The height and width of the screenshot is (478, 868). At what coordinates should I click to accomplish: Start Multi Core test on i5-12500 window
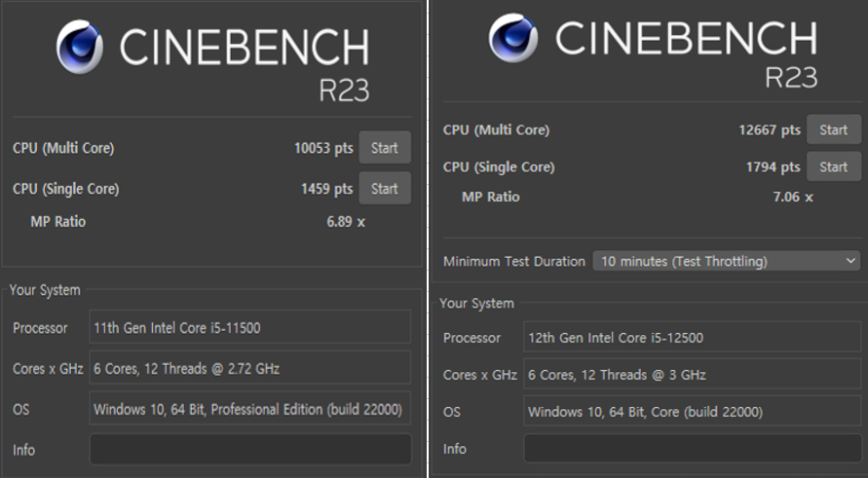pos(834,129)
